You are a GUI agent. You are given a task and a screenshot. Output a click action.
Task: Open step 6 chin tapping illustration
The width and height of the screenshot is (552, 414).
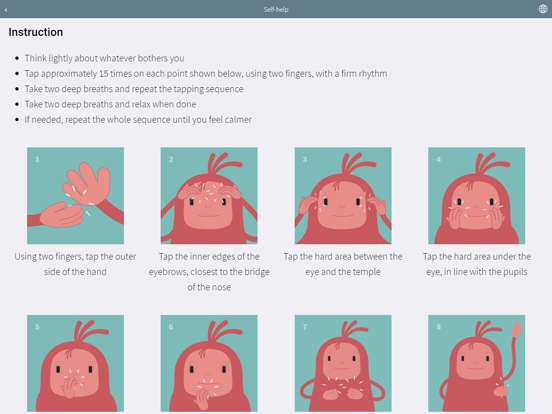pyautogui.click(x=209, y=363)
